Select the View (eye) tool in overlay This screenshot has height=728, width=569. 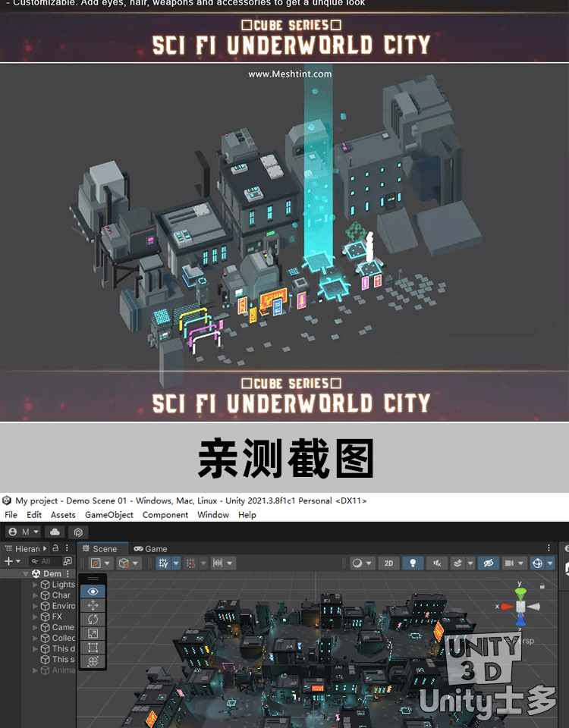pyautogui.click(x=93, y=591)
